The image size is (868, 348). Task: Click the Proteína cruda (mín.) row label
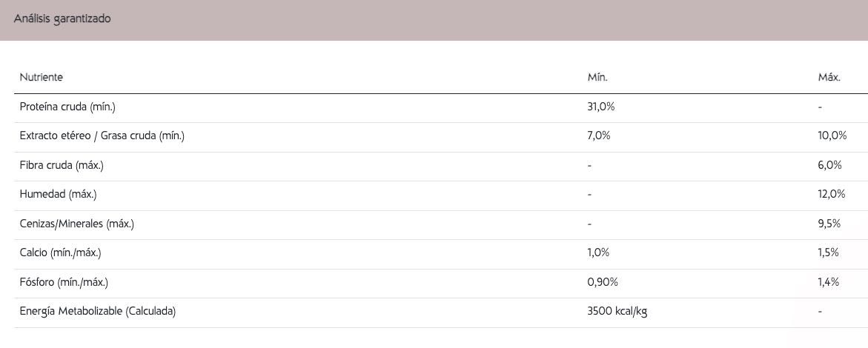(67, 107)
